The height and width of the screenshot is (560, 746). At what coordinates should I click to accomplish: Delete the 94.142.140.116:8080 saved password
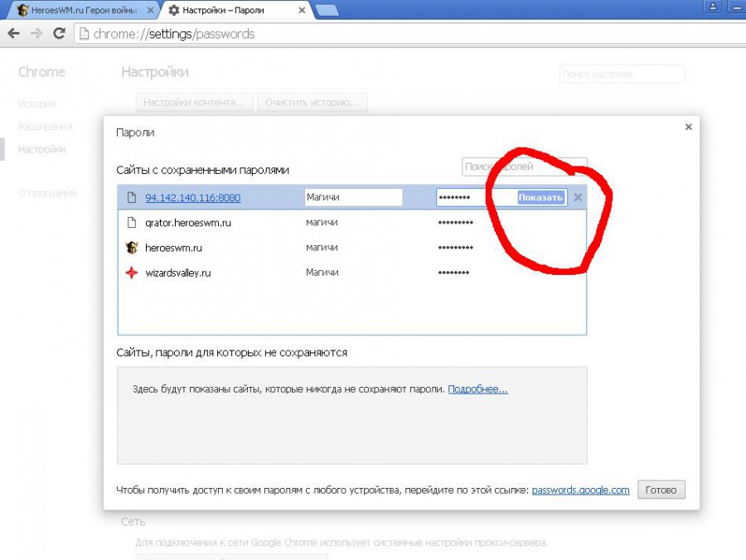pyautogui.click(x=578, y=197)
